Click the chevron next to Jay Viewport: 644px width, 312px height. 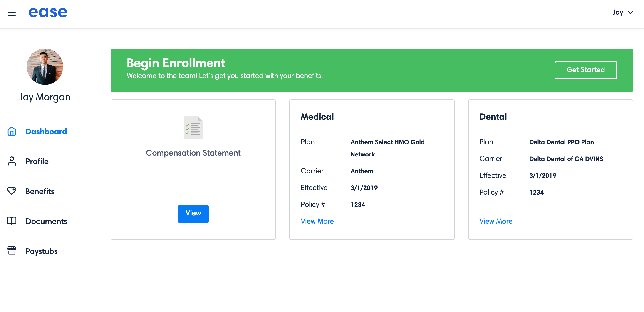tap(631, 12)
